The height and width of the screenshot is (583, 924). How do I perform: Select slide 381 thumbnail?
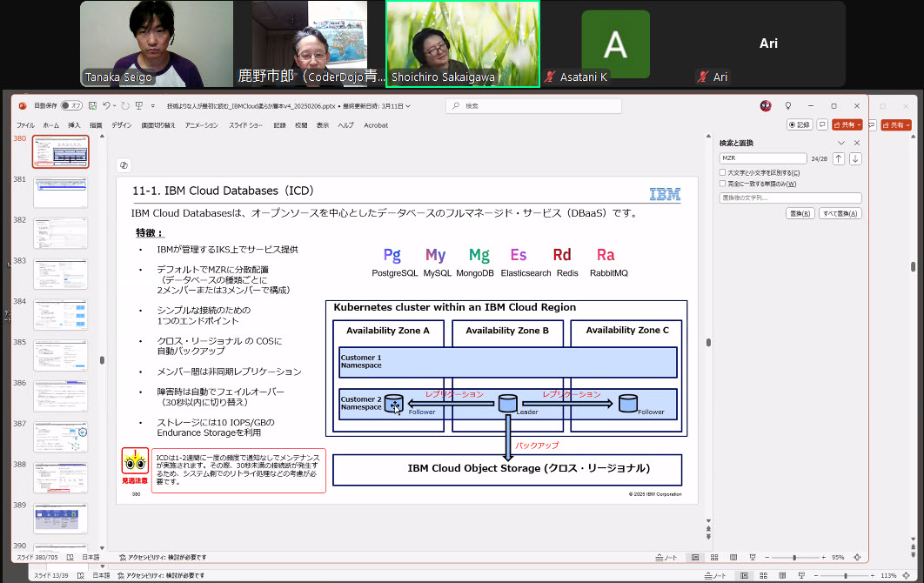(x=61, y=192)
